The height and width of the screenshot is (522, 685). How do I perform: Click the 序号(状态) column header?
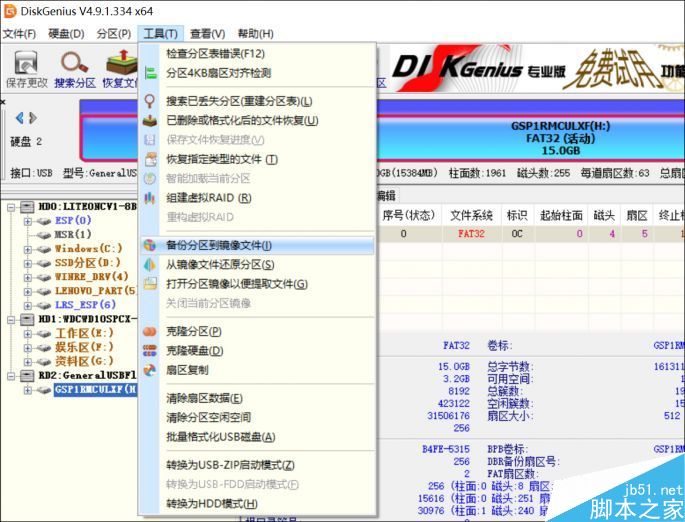[x=408, y=215]
